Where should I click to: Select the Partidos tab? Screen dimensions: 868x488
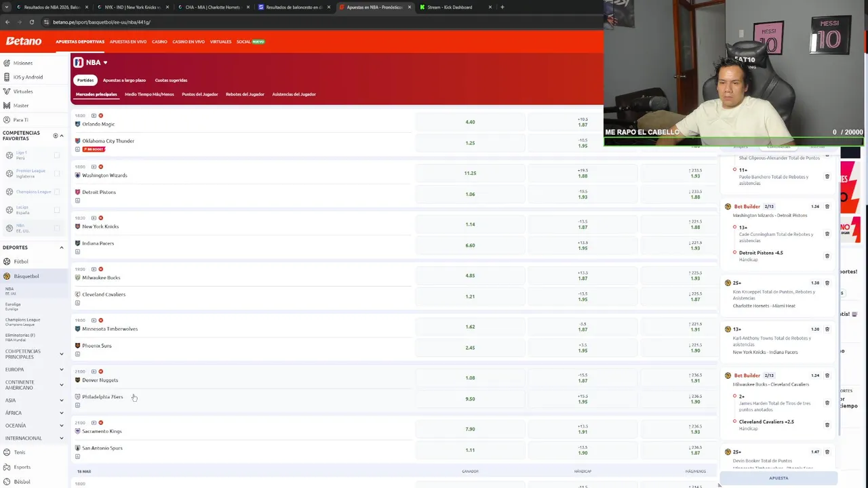[85, 80]
